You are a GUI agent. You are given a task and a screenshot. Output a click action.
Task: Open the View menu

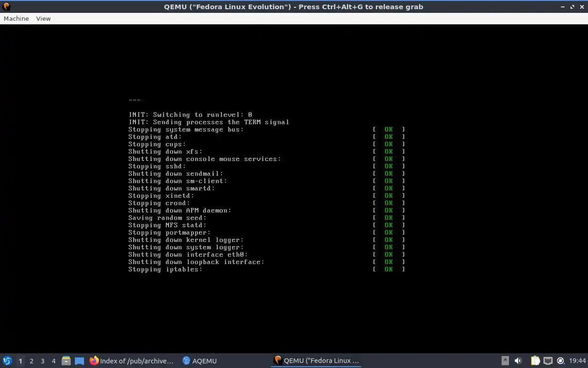point(43,18)
